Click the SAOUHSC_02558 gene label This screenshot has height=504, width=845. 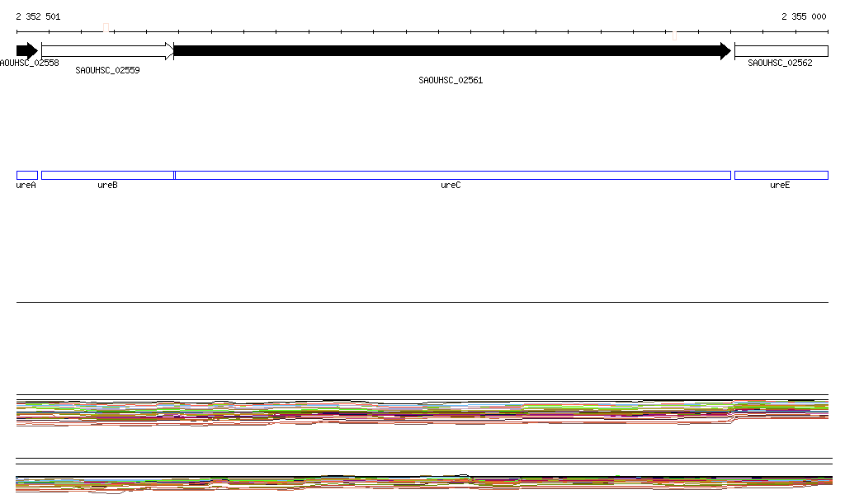point(30,63)
